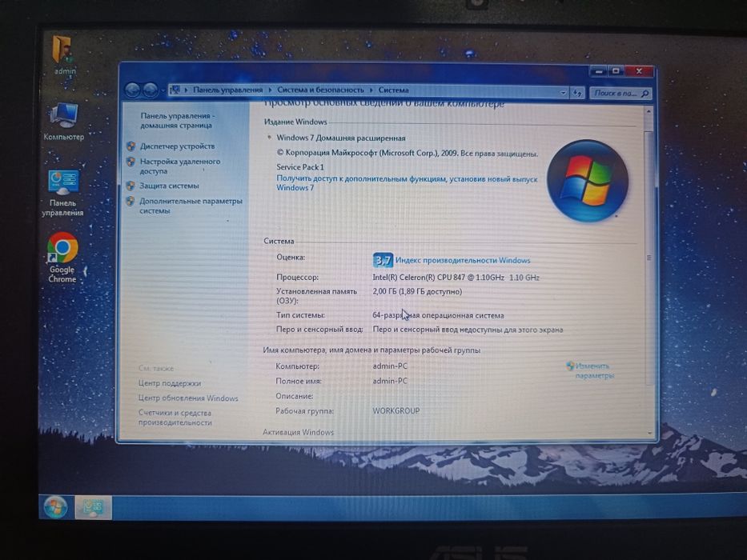Click WORKGROUP value
The height and width of the screenshot is (560, 747).
pyautogui.click(x=396, y=410)
